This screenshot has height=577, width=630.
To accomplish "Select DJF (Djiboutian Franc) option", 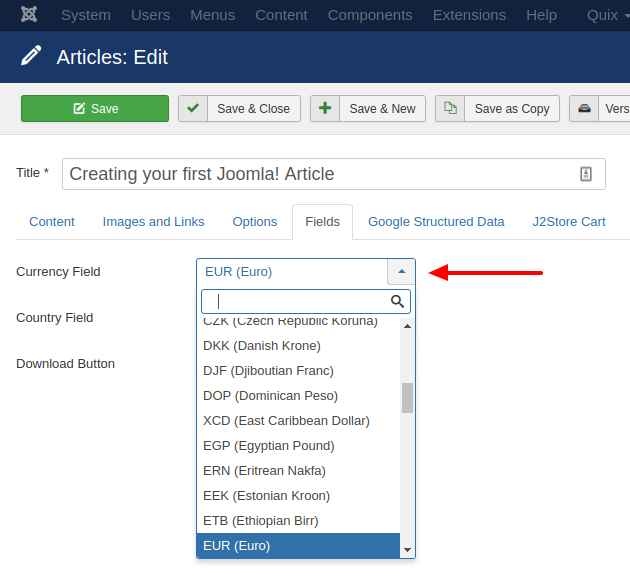I will coord(298,370).
